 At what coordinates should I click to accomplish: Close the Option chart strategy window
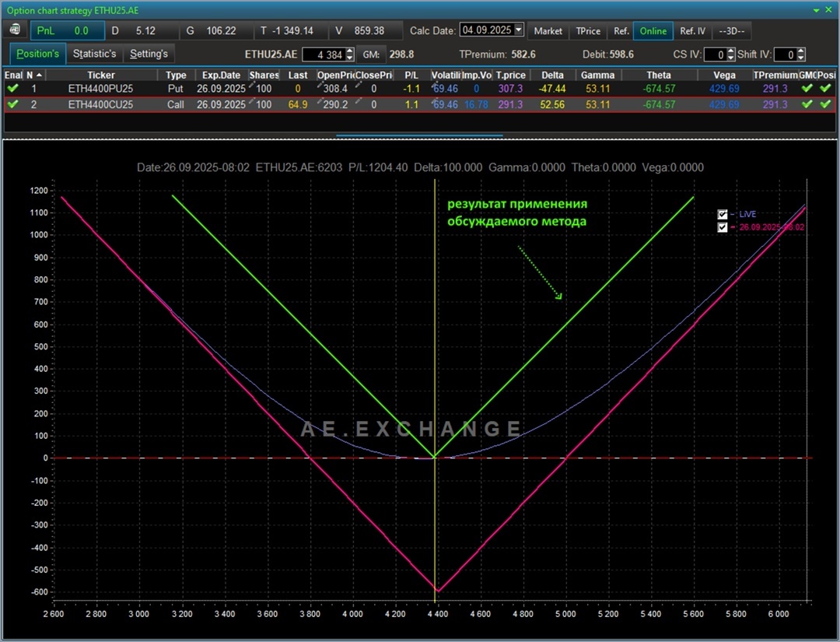pyautogui.click(x=829, y=10)
